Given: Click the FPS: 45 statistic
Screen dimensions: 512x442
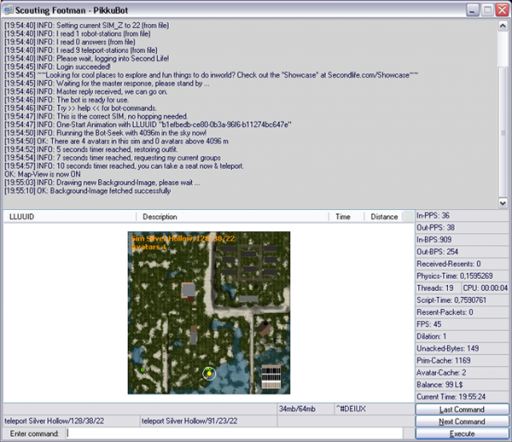Looking at the screenshot, I should [462, 324].
